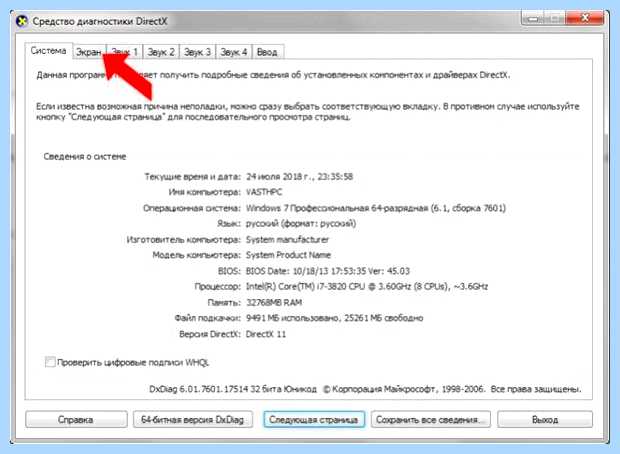The height and width of the screenshot is (454, 620).
Task: Click the Intel Core i7-3820 processor value
Action: [367, 286]
